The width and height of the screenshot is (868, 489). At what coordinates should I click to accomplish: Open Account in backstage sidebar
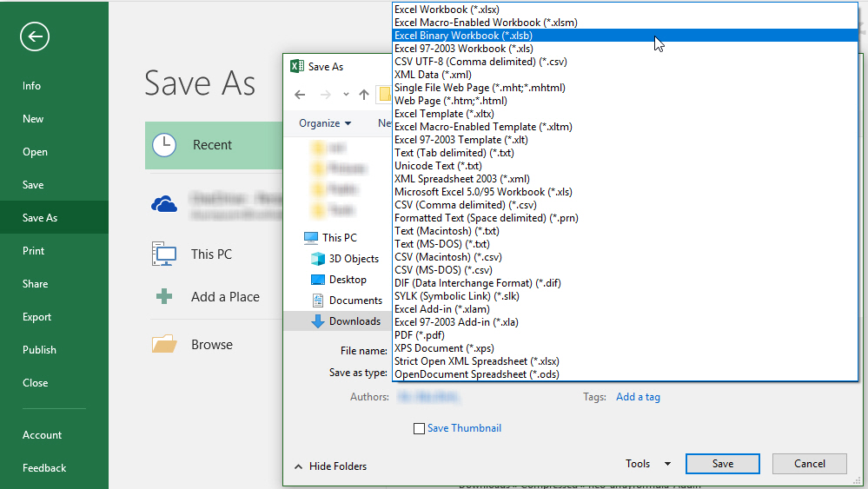54,435
